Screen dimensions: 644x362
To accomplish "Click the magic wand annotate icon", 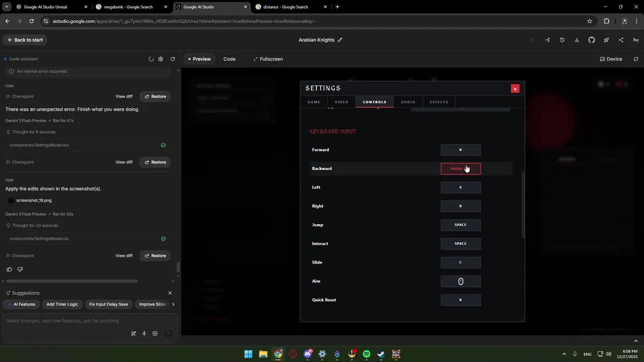I will click(133, 333).
